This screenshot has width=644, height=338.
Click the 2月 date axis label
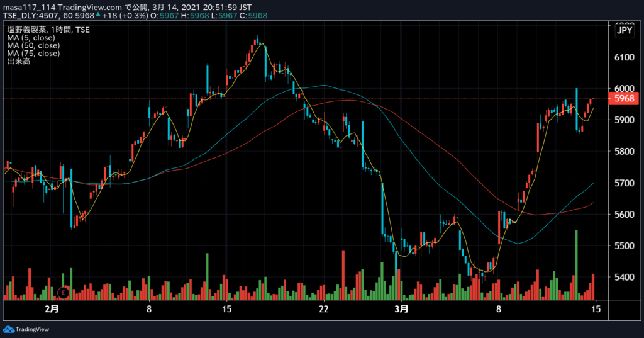tap(52, 308)
